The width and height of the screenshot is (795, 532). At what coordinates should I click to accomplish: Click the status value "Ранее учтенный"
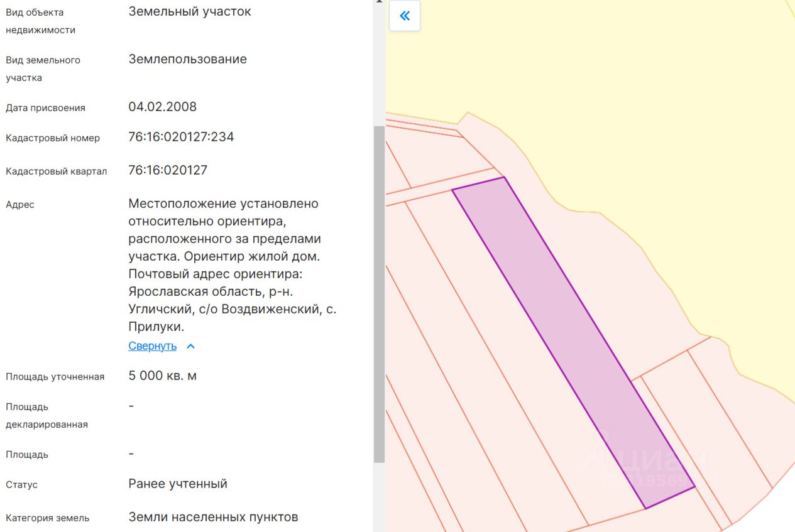(178, 484)
